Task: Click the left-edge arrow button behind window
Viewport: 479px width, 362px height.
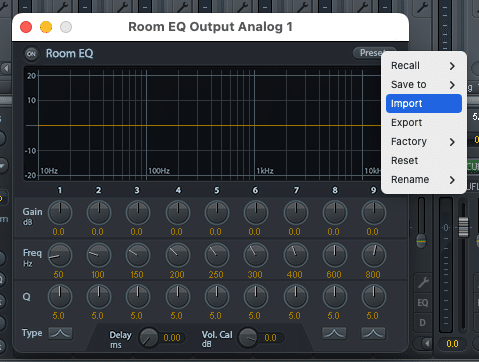Action: coord(6,69)
